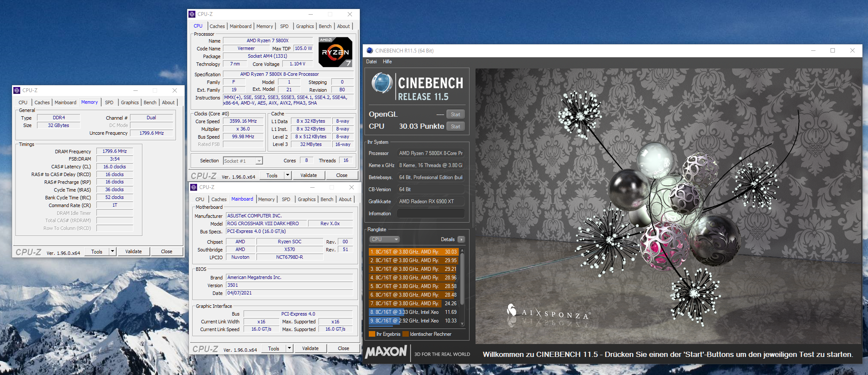Open the Hilfe menu in Cinebench
Image resolution: width=868 pixels, height=375 pixels.
tap(387, 62)
